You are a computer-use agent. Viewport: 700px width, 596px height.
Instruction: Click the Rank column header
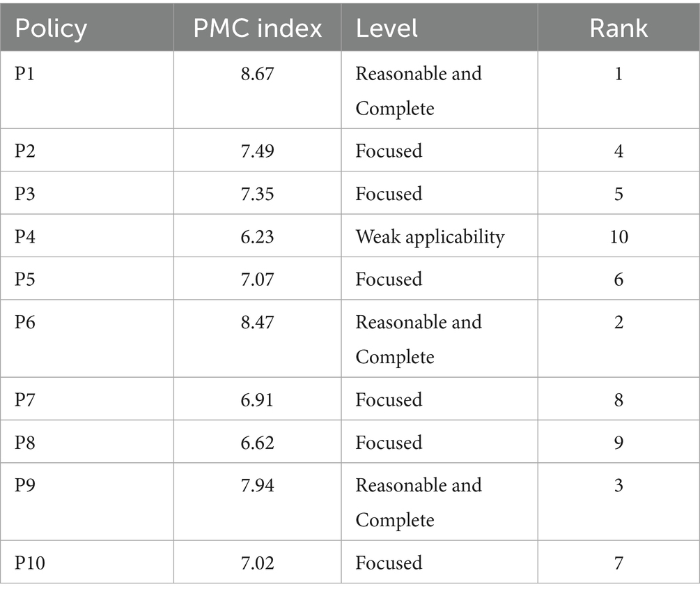pyautogui.click(x=619, y=28)
